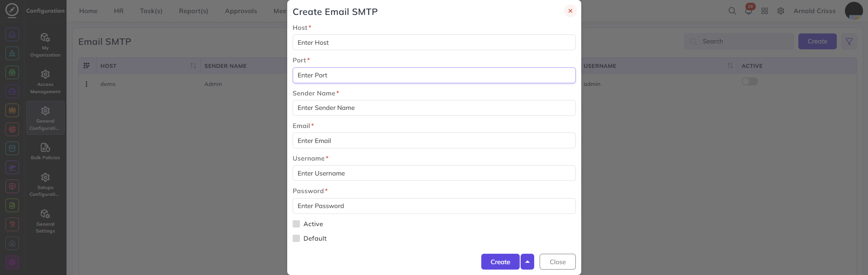Open the notifications bell icon

(x=749, y=11)
